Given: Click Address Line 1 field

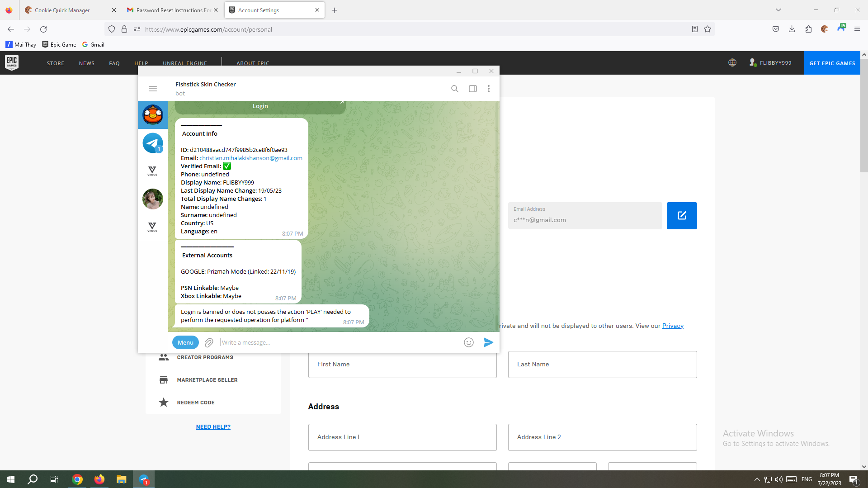Looking at the screenshot, I should click(402, 437).
